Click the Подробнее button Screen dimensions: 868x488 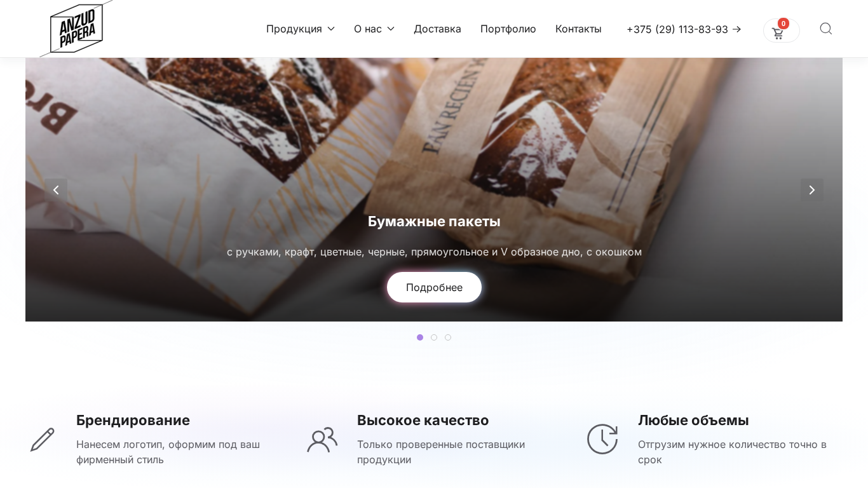coord(434,287)
